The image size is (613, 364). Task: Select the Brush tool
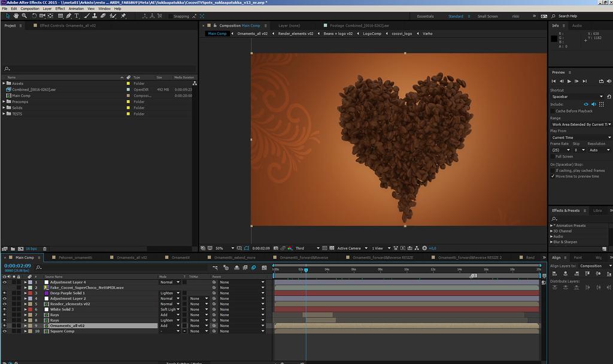[86, 16]
